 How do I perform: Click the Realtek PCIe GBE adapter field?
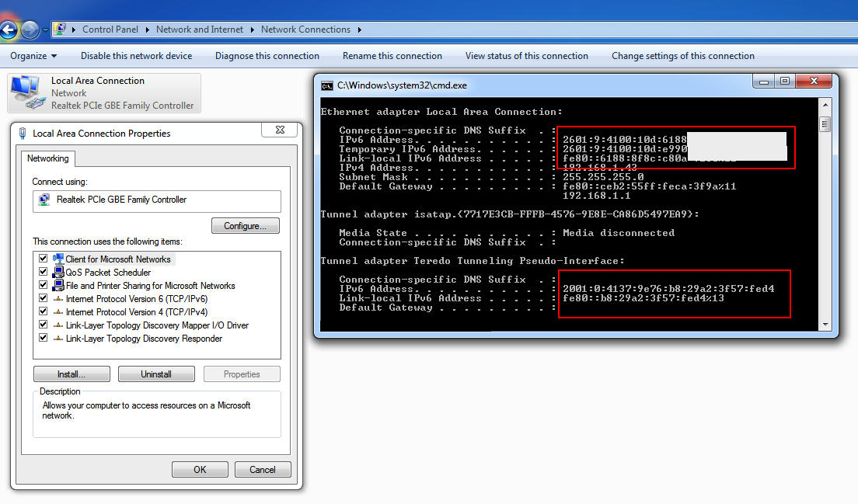click(156, 200)
